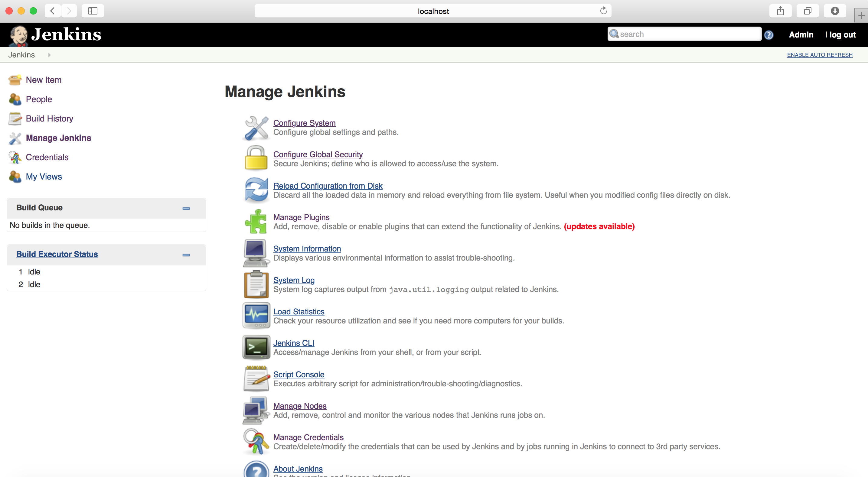Screen dimensions: 868x477
Task: Open the Script Console link
Action: pyautogui.click(x=299, y=375)
